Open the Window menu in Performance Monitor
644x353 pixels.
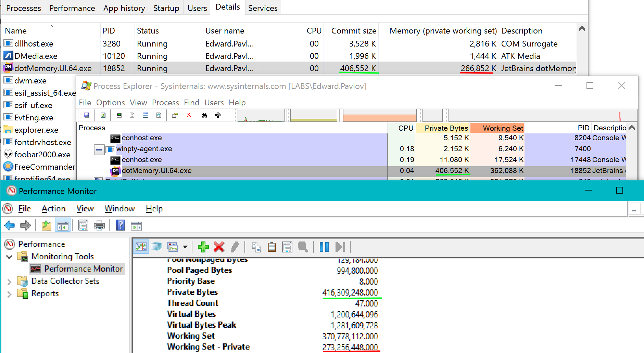pos(120,209)
